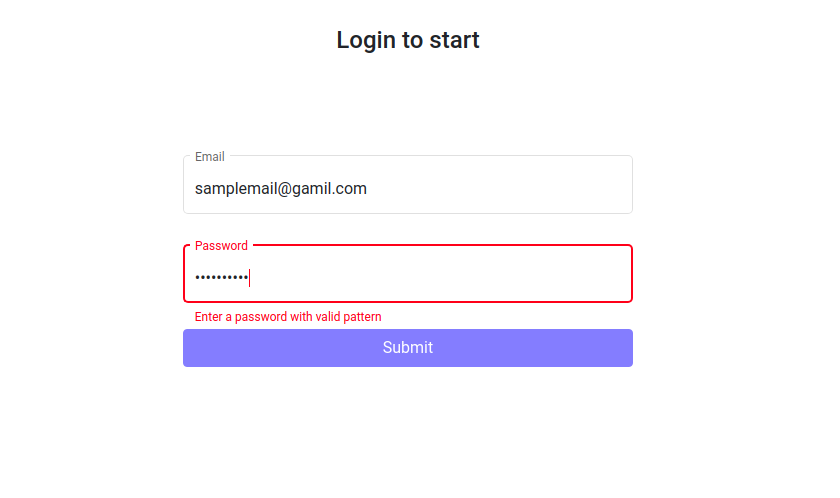Click the typed samplemail@gamil.com text
The height and width of the screenshot is (498, 840).
281,188
